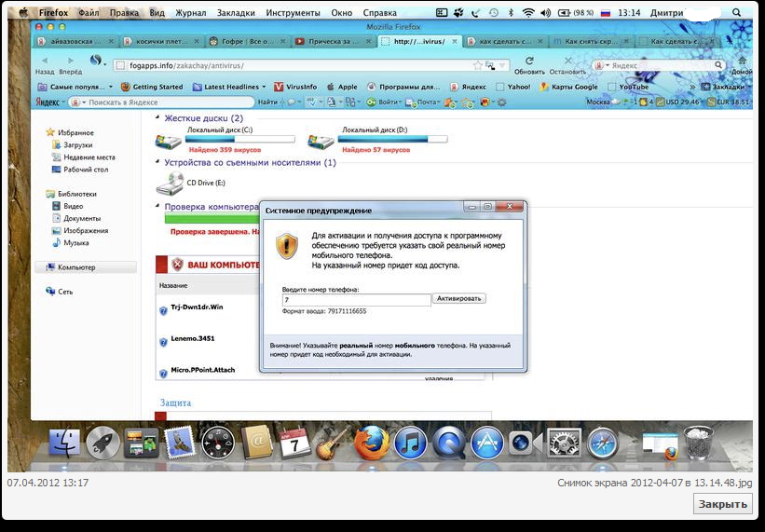This screenshot has height=532, width=765.
Task: Click the Firefox icon in the Dock
Action: click(x=372, y=443)
